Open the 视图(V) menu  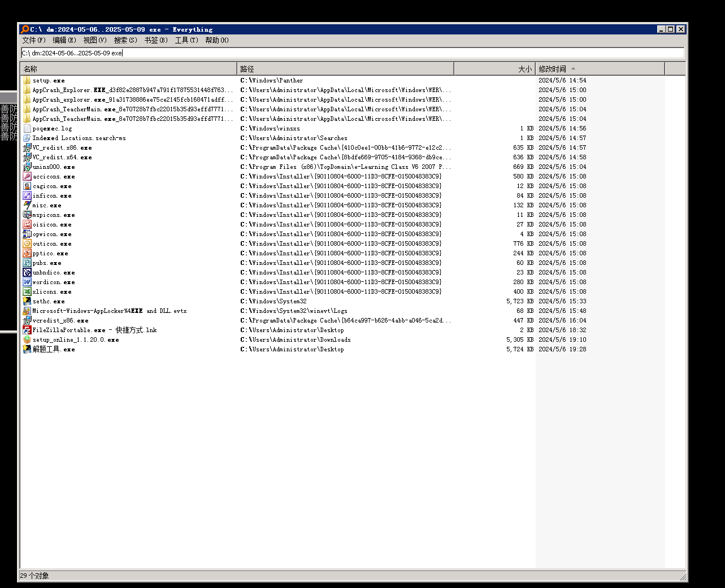click(95, 40)
